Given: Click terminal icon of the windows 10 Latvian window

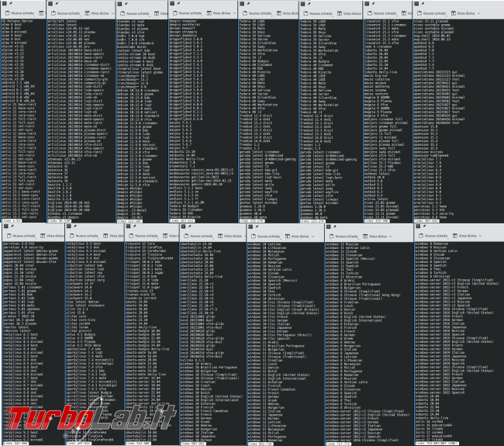Looking at the screenshot, I should click(250, 226).
